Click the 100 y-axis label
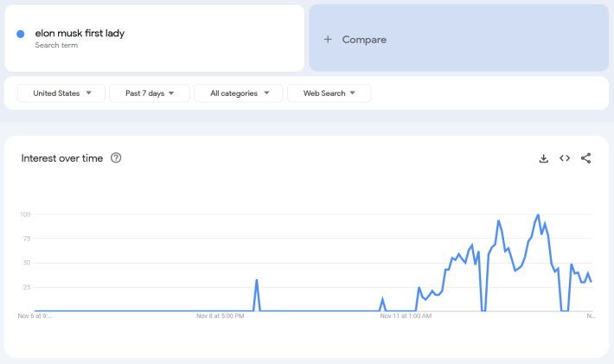The height and width of the screenshot is (364, 614). 25,214
